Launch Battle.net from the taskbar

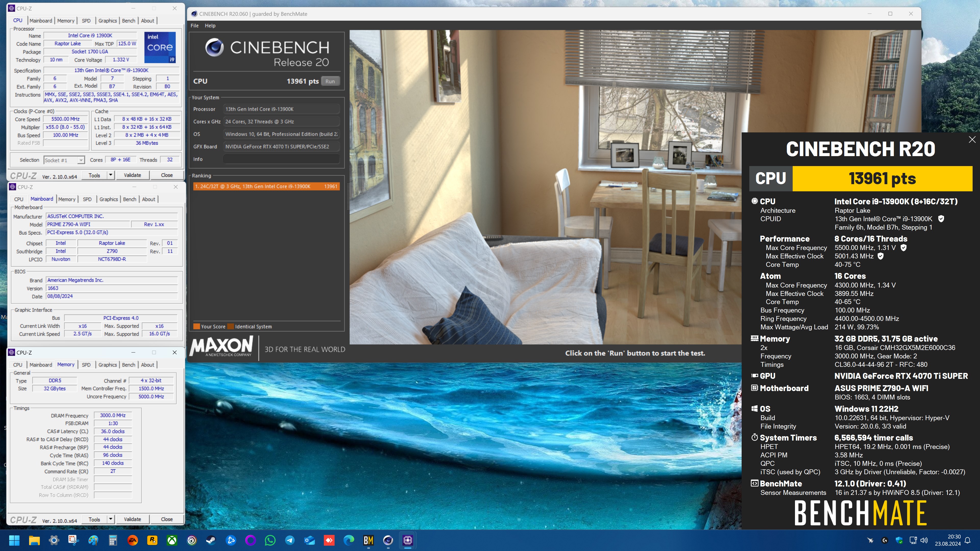231,540
